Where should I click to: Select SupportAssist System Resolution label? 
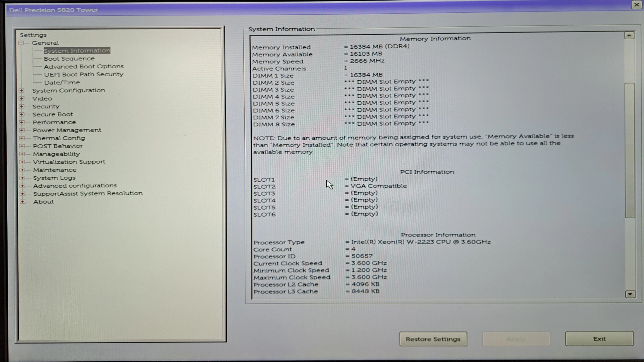click(x=88, y=194)
